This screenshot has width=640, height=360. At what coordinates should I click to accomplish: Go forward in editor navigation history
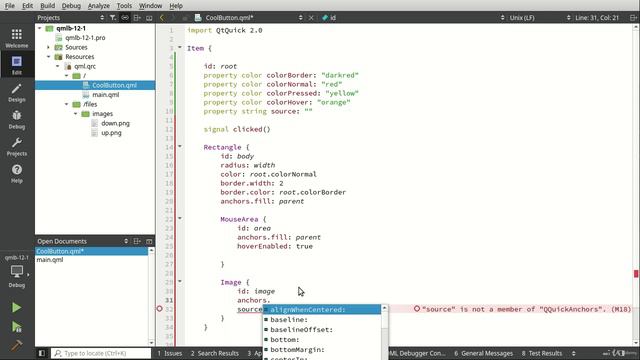173,18
